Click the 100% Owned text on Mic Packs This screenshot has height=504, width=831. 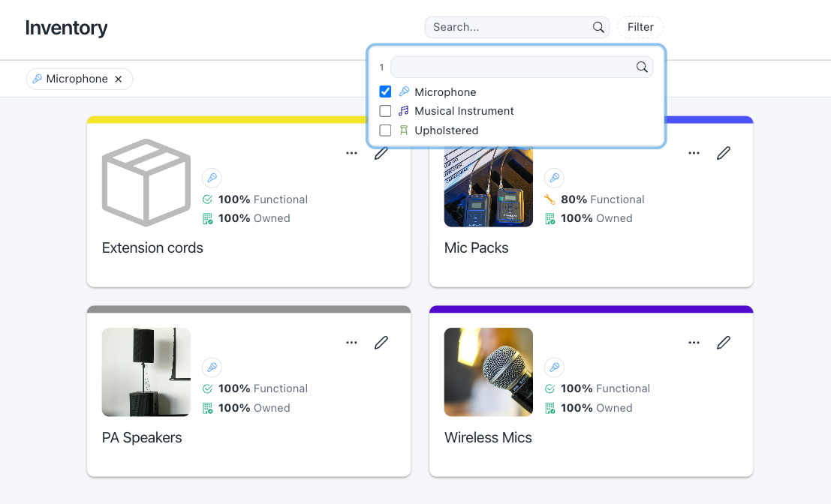597,219
